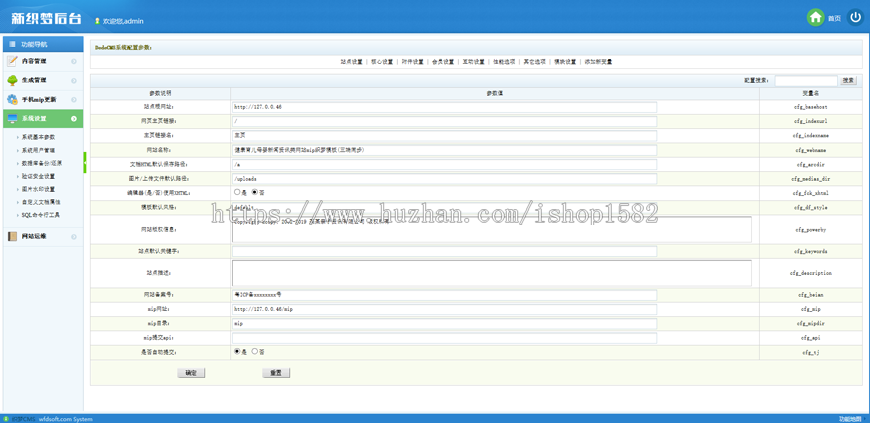Click the mip提交api input field
870x423 pixels.
coord(444,338)
